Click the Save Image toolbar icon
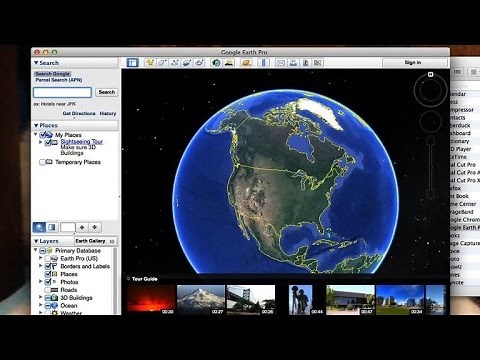 305,62
